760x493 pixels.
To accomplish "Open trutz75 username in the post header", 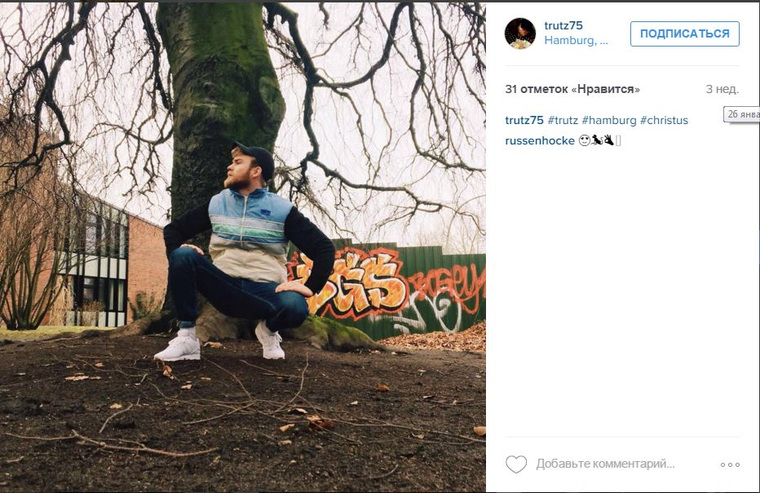I will 563,26.
